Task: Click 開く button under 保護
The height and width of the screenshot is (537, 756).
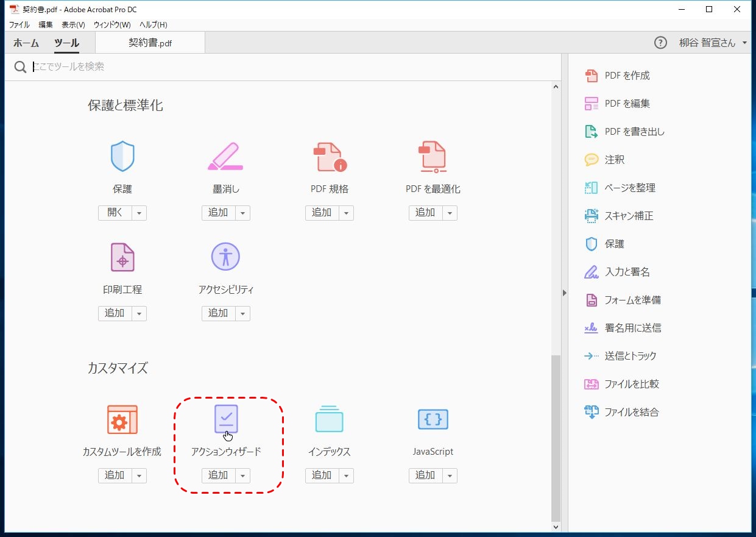Action: pyautogui.click(x=115, y=213)
